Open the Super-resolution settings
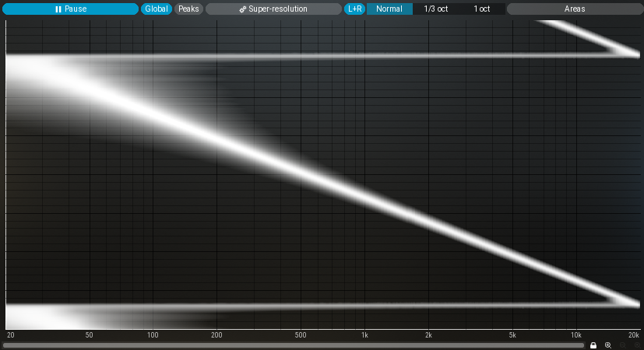This screenshot has height=350, width=644. tap(273, 9)
